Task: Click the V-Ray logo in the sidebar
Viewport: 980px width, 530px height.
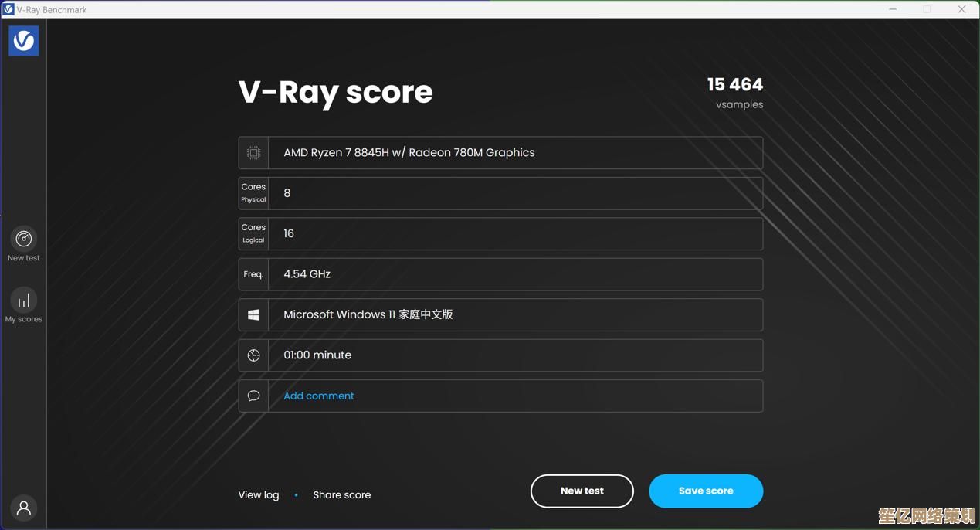Action: (24, 40)
